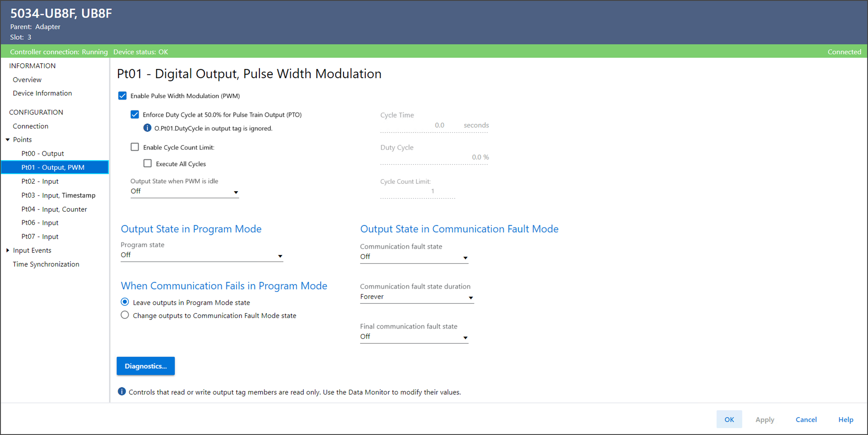Collapse the Points tree node

[8, 139]
